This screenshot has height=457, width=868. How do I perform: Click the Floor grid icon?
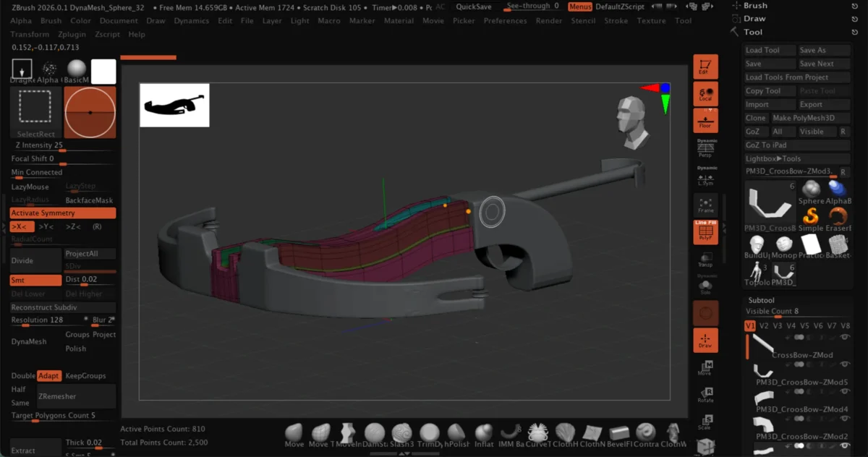[705, 120]
